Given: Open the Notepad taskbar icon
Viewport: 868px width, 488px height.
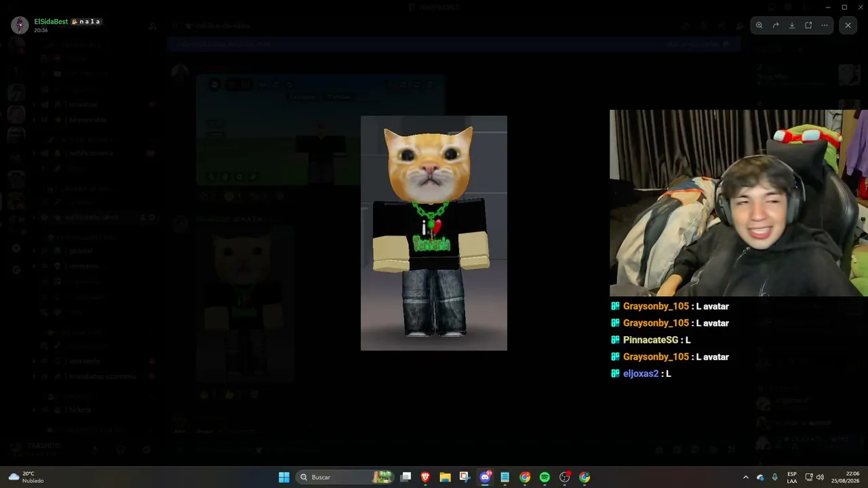Looking at the screenshot, I should point(505,477).
